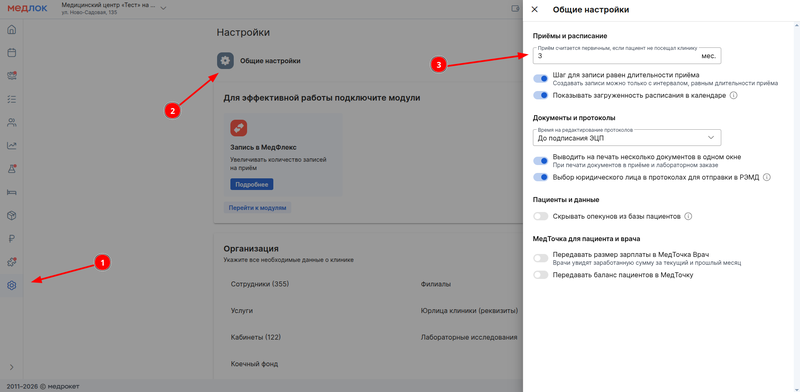Click the Подробнее button
This screenshot has height=392, width=800.
tap(252, 184)
